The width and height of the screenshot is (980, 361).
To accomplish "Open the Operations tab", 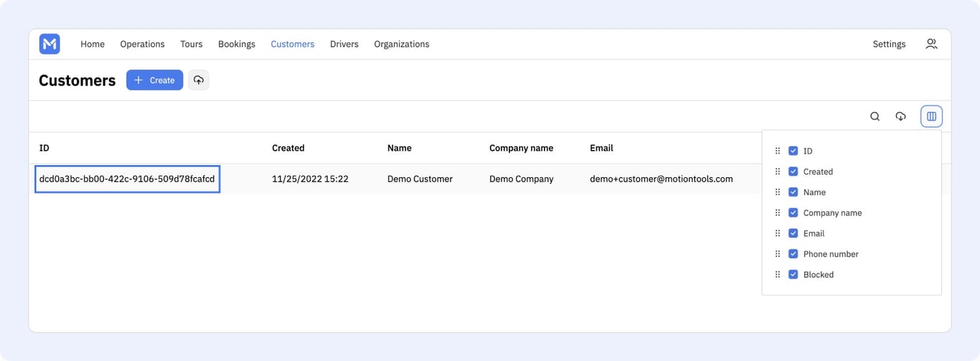I will pyautogui.click(x=142, y=44).
